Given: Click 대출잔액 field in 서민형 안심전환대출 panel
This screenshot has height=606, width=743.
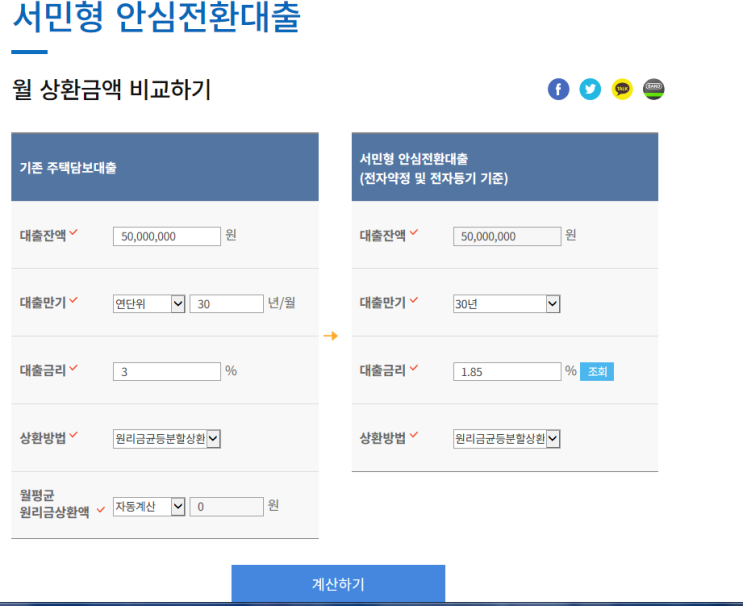Looking at the screenshot, I should point(507,236).
